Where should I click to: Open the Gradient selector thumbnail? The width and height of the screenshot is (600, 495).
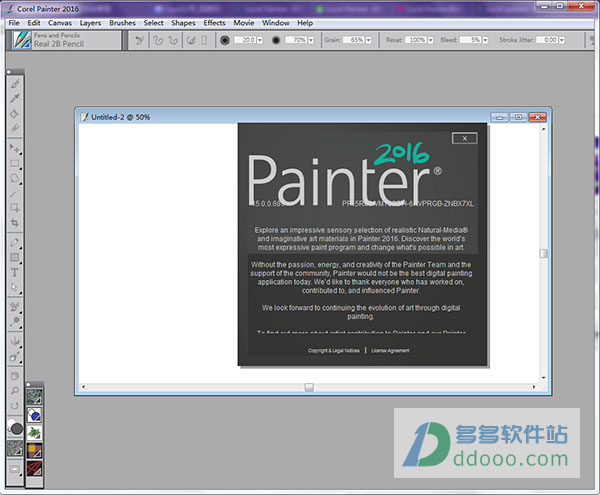point(34,415)
